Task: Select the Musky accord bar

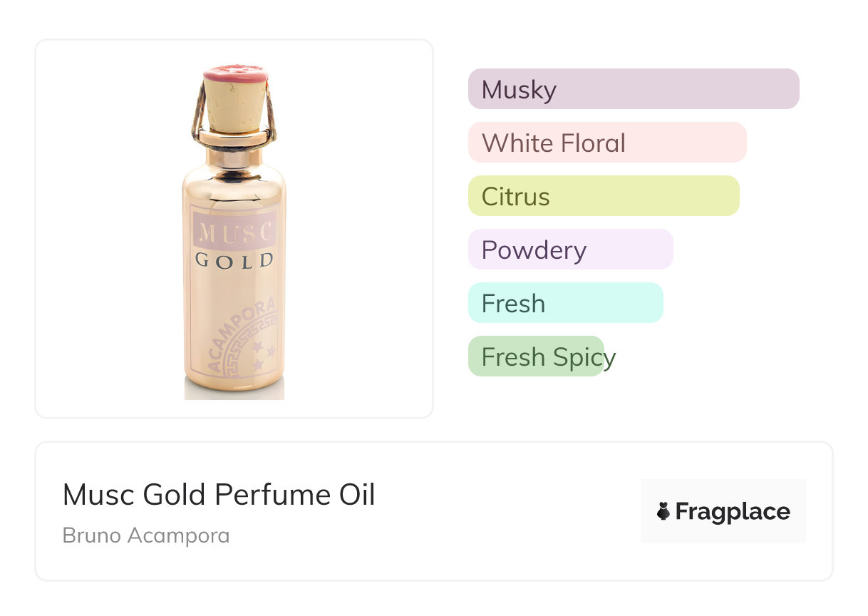Action: click(x=633, y=89)
